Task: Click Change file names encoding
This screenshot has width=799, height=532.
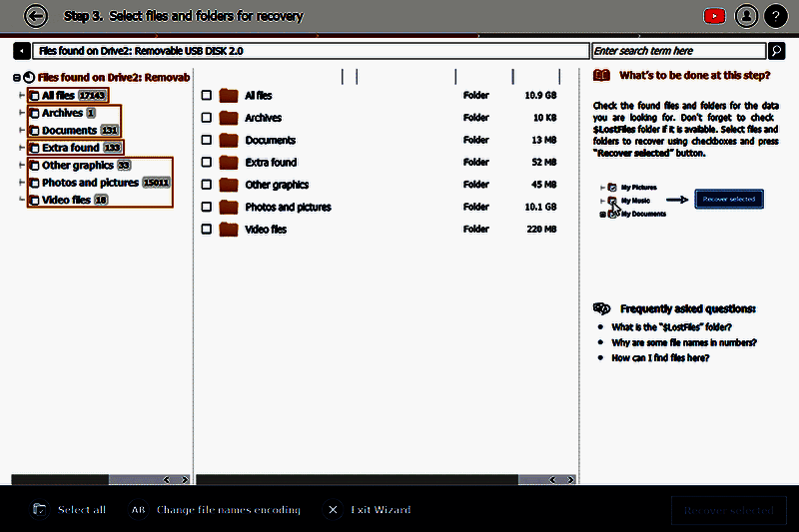Action: point(228,510)
